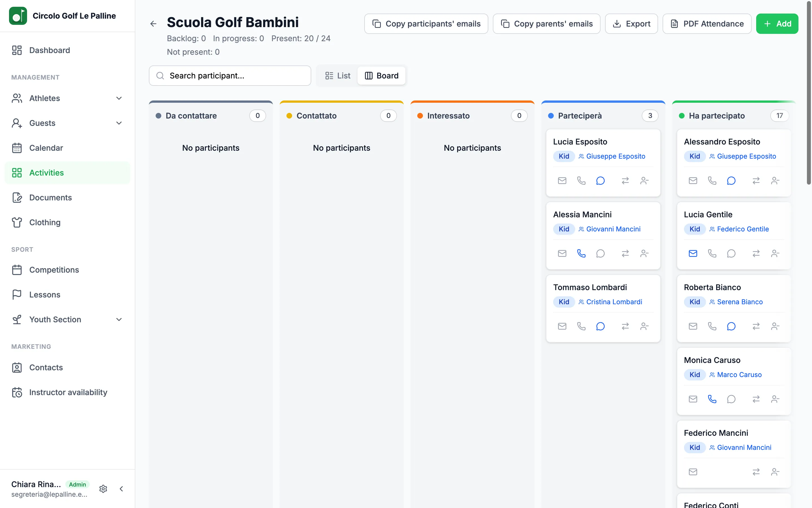Click the phone icon on Tommaso Lombardi's card
Viewport: 812px width, 508px height.
tap(581, 326)
